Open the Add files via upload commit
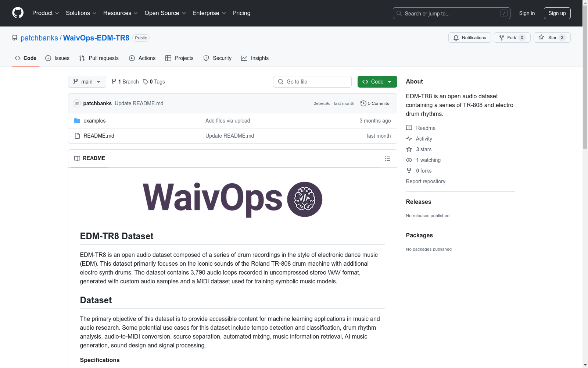588x368 pixels. pyautogui.click(x=228, y=121)
